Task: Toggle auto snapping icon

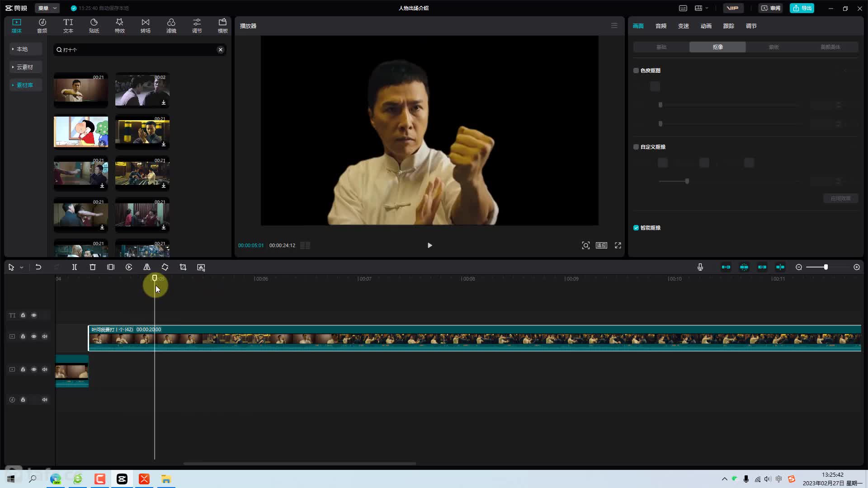Action: click(744, 267)
